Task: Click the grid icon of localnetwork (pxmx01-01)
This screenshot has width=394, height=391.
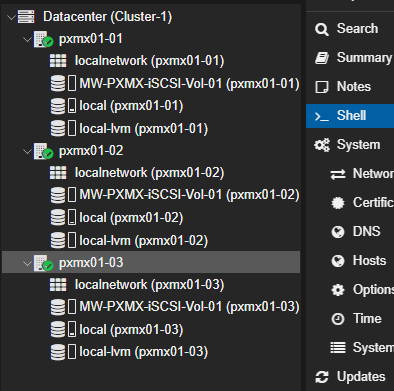Action: [x=58, y=61]
